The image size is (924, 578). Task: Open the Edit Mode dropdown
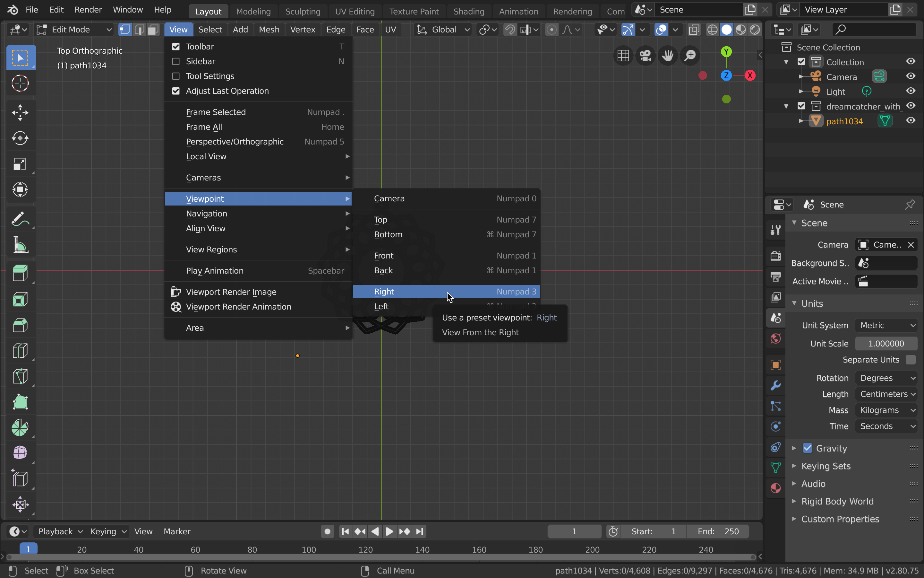point(74,30)
